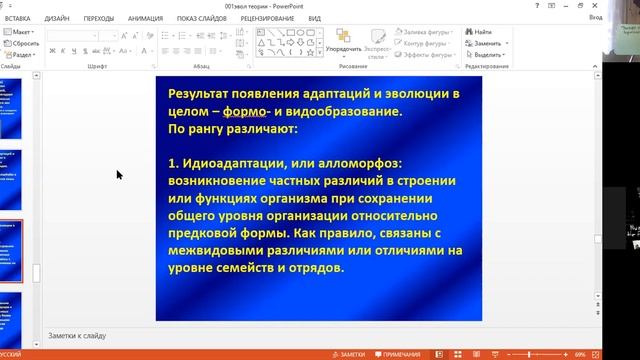Toggle bold Ж formatting

tap(52, 51)
